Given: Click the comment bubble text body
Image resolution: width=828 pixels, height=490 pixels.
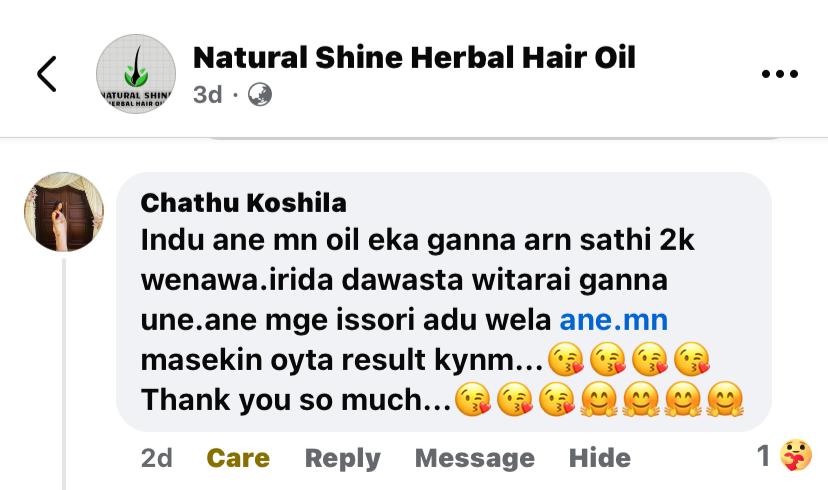Looking at the screenshot, I should click(444, 301).
